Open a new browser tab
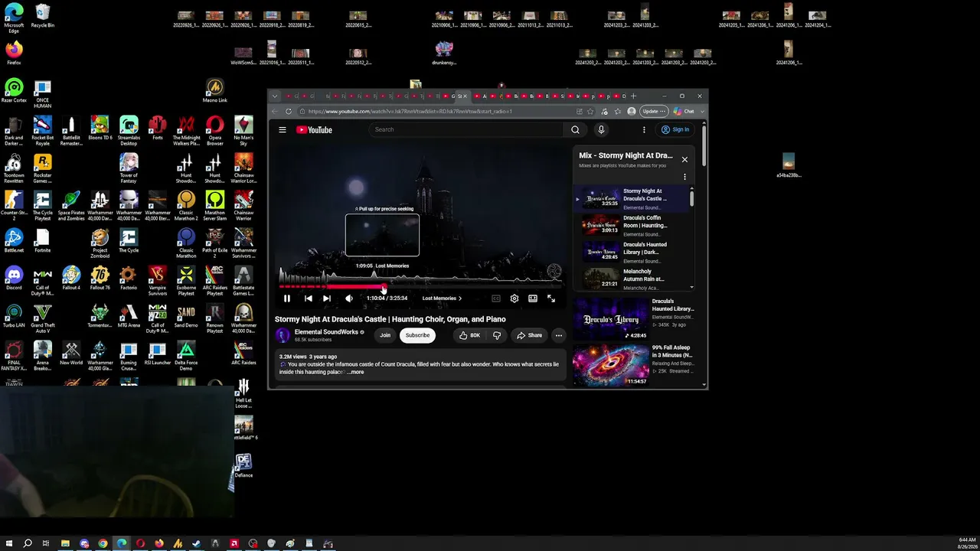980x551 pixels. (633, 96)
